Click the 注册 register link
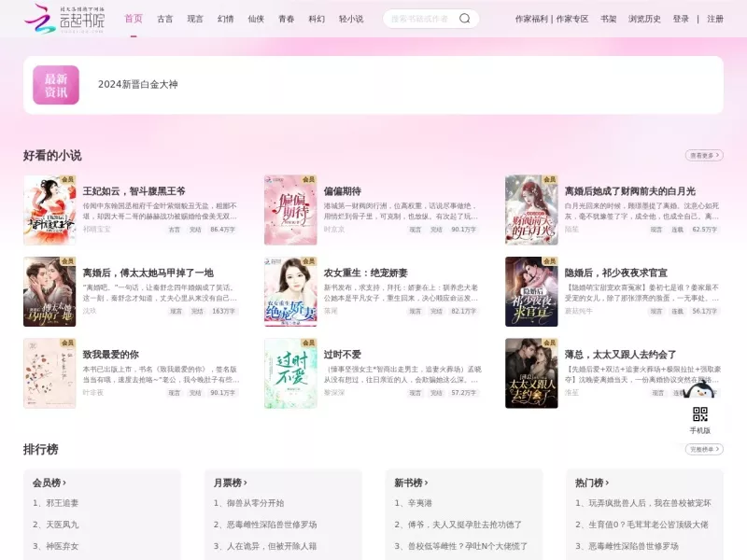The height and width of the screenshot is (560, 747). pyautogui.click(x=715, y=19)
